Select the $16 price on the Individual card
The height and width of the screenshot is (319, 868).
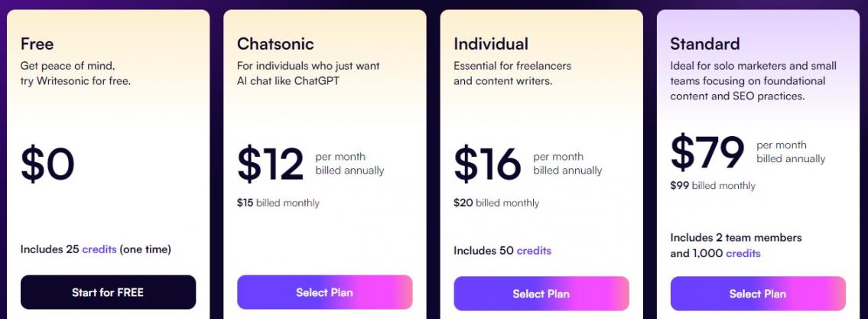pyautogui.click(x=487, y=164)
